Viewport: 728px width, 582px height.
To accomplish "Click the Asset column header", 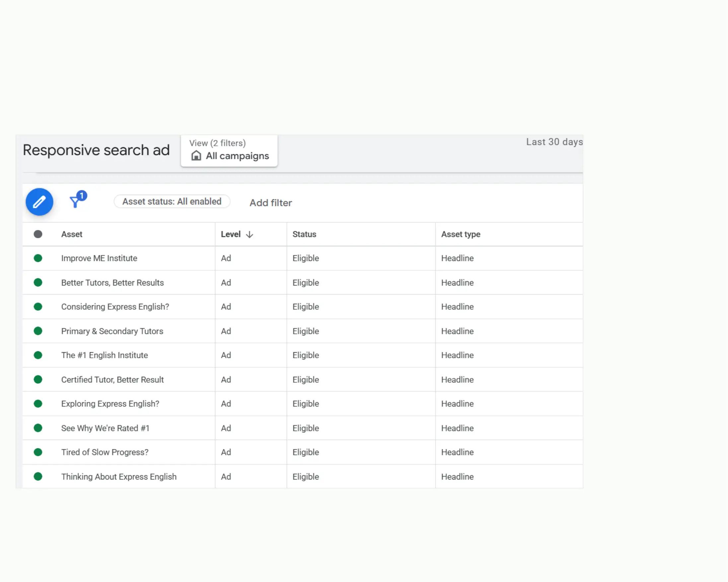I will 72,234.
